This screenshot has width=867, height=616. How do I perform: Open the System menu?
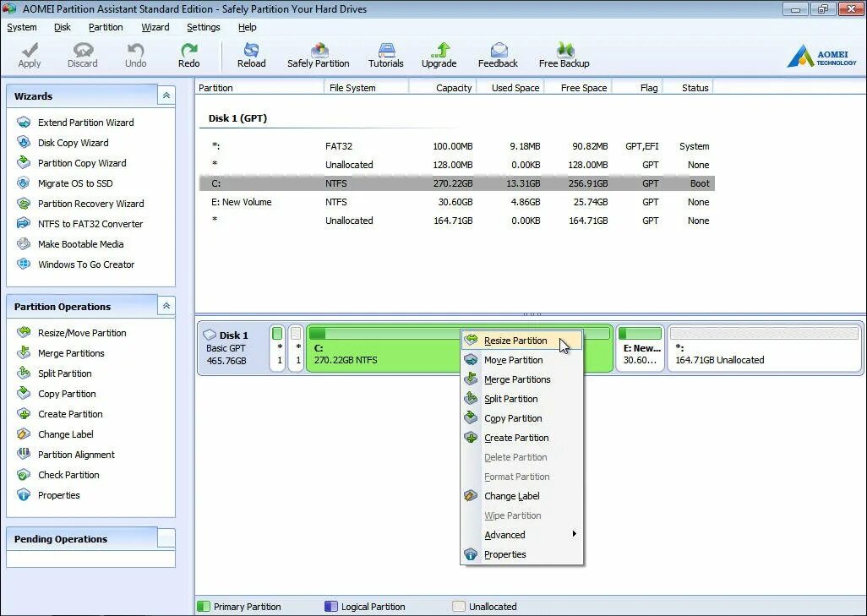(x=22, y=27)
